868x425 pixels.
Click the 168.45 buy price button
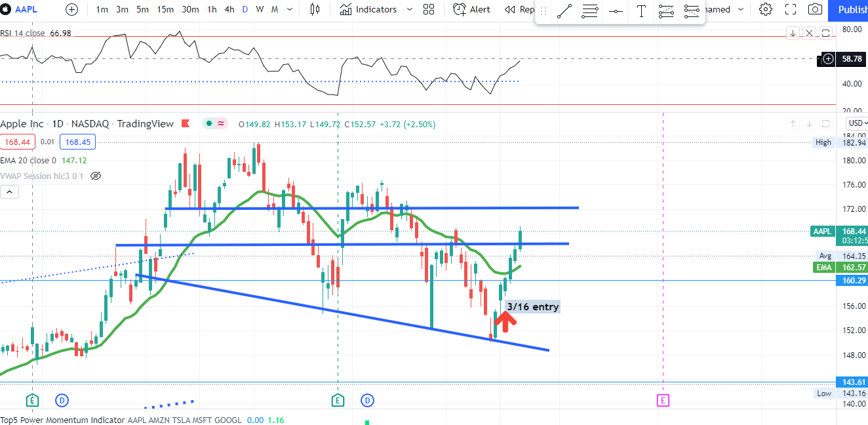coord(77,142)
